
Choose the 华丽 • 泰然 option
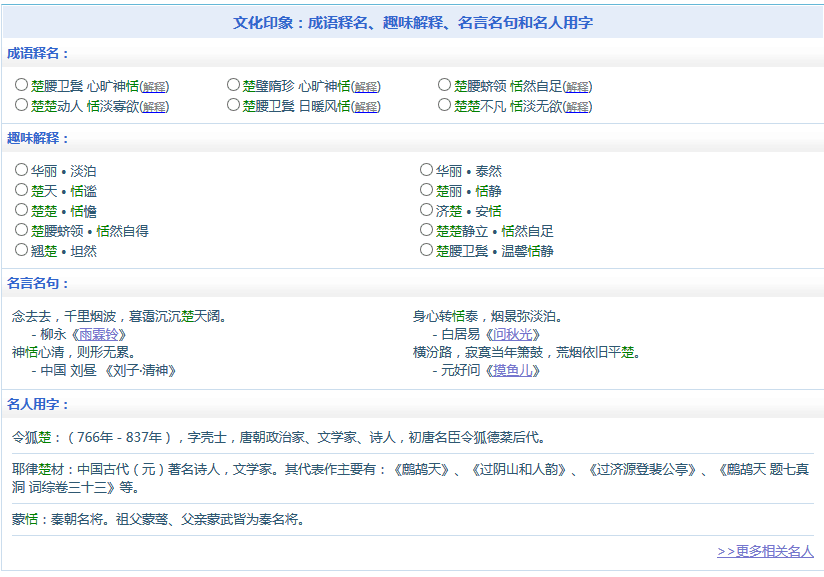[x=426, y=170]
